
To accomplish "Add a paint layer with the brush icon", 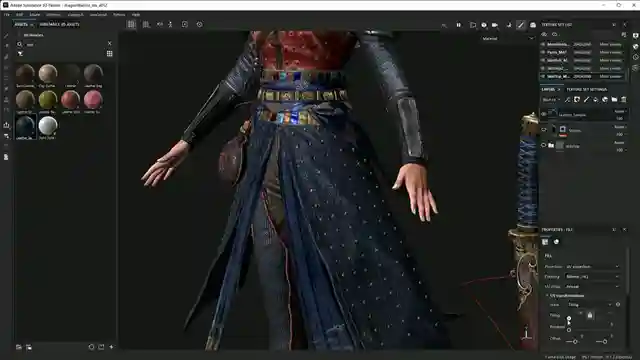I will [586, 100].
